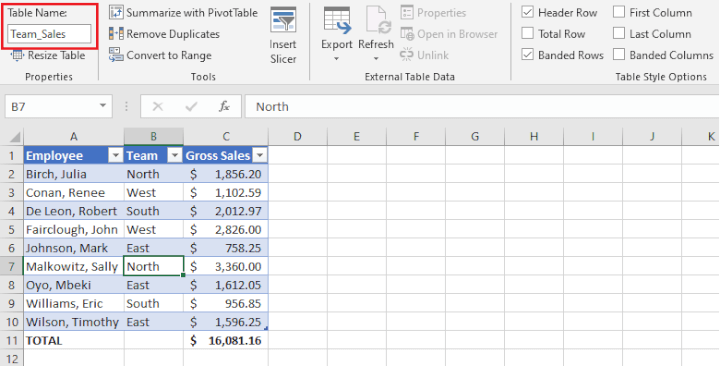Viewport: 720px width, 366px height.
Task: Toggle the Banded Columns checkbox
Action: (x=619, y=55)
